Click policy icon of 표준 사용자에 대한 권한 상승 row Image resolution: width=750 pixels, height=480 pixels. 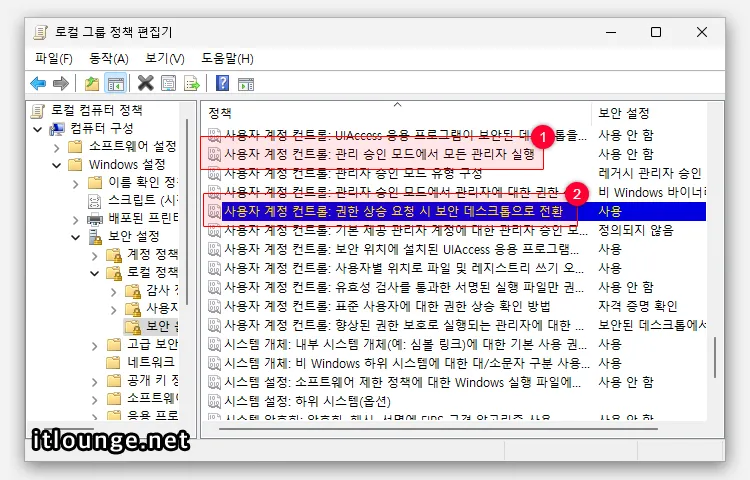(x=214, y=306)
